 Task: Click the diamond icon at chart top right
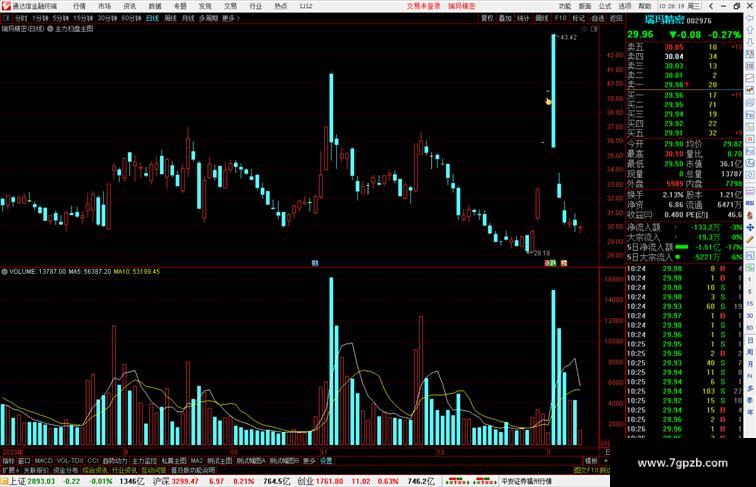584,29
